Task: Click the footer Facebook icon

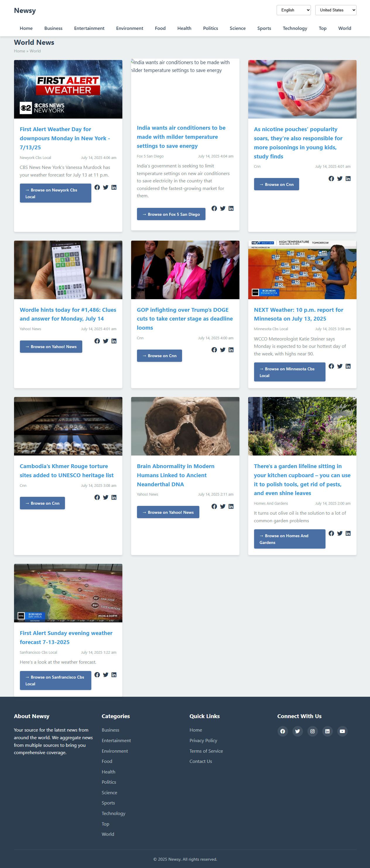Action: tap(283, 731)
